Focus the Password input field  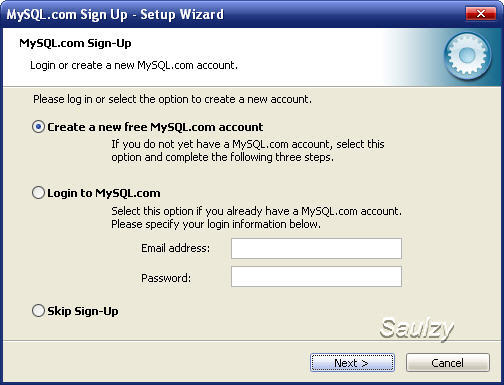(316, 276)
